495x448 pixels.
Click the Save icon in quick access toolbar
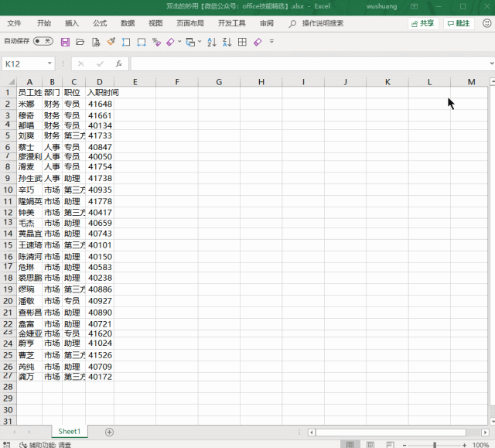click(x=65, y=42)
